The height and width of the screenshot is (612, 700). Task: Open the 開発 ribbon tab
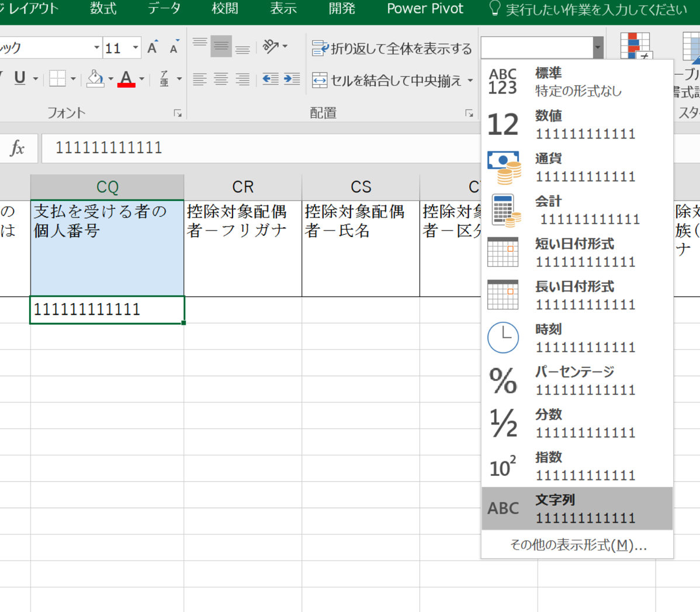tap(341, 9)
